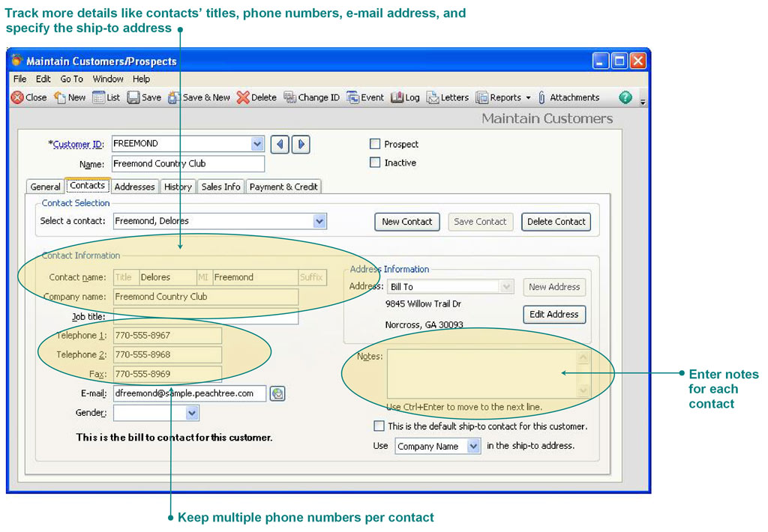The image size is (768, 532).
Task: Click the MI middle initial field
Action: (204, 277)
